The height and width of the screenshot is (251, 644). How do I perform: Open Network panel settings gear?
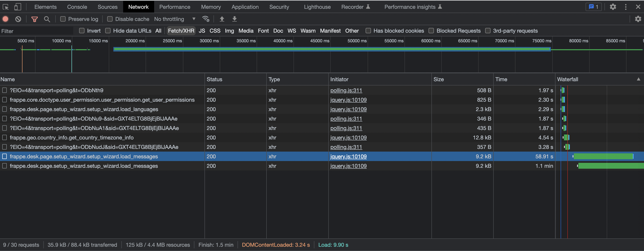click(638, 19)
